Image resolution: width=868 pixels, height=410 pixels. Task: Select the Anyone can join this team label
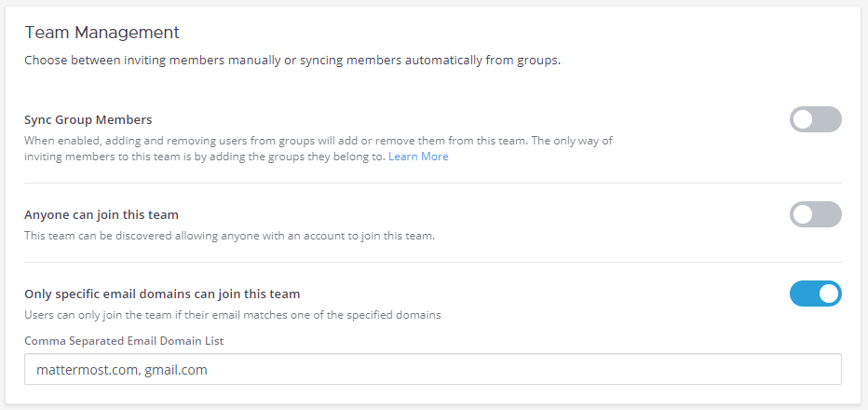pyautogui.click(x=101, y=214)
